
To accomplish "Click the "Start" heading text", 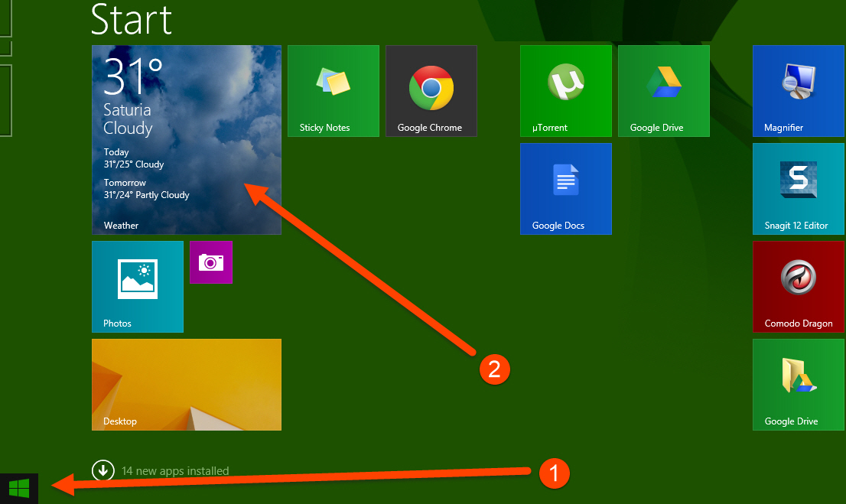I will 131,19.
